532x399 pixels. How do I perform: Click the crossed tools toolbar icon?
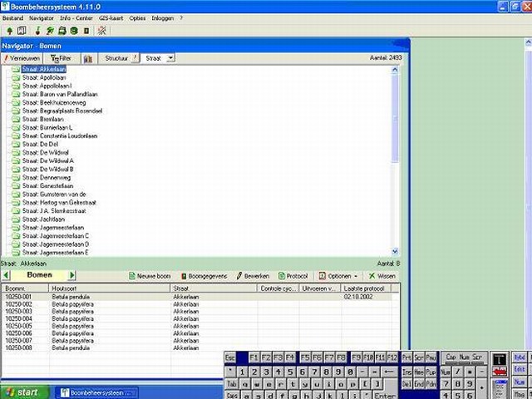click(101, 31)
